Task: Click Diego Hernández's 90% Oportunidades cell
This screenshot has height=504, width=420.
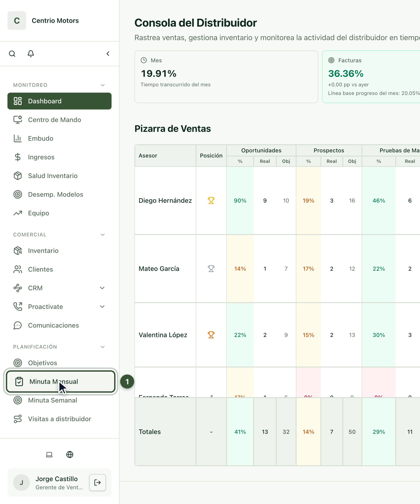Action: point(240,201)
